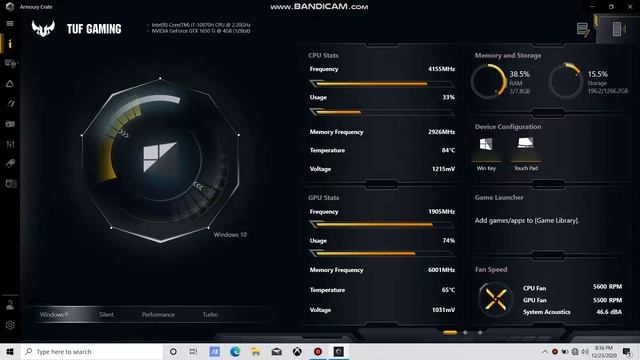
Task: Toggle the Win Key setting
Action: (486, 153)
